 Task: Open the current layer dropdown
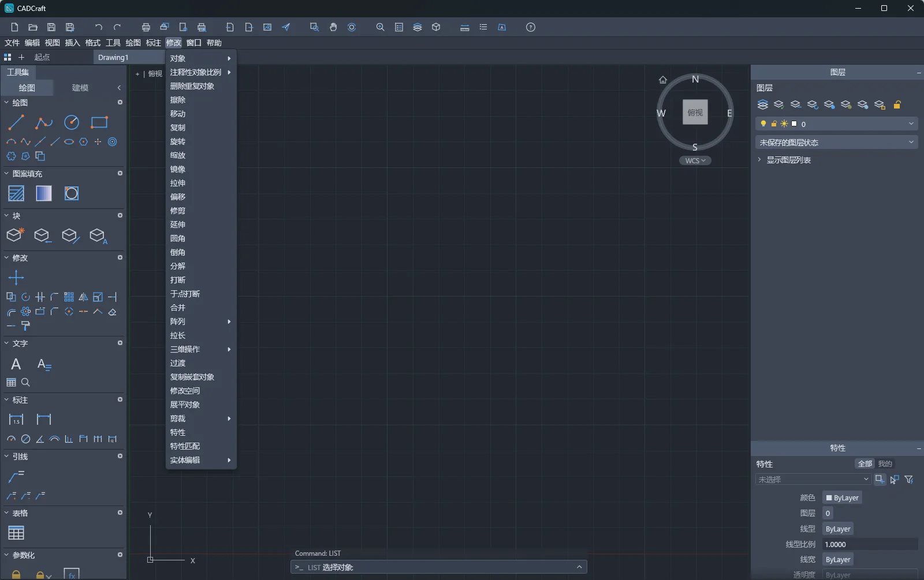point(836,124)
